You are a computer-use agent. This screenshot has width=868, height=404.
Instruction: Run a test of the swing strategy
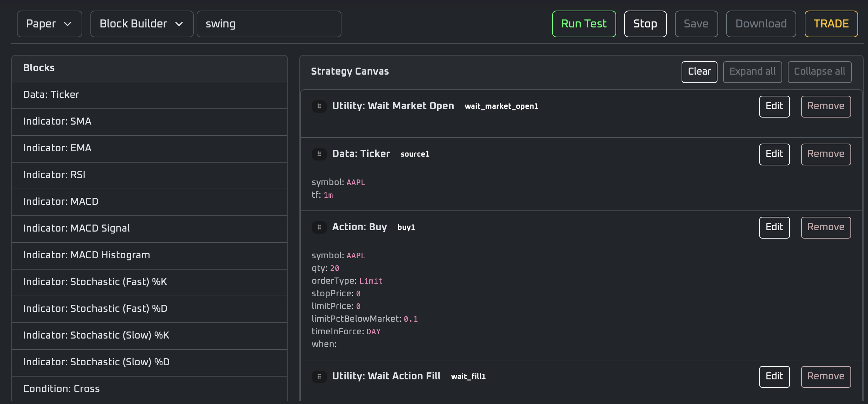(x=584, y=24)
